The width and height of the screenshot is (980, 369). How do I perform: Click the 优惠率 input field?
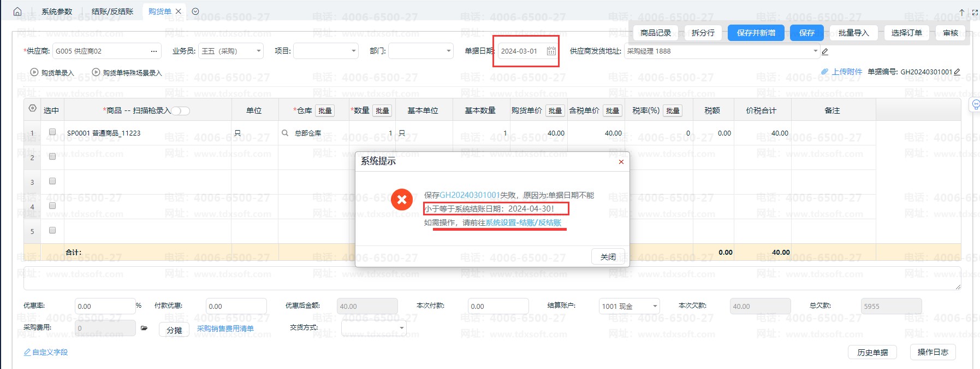click(105, 306)
